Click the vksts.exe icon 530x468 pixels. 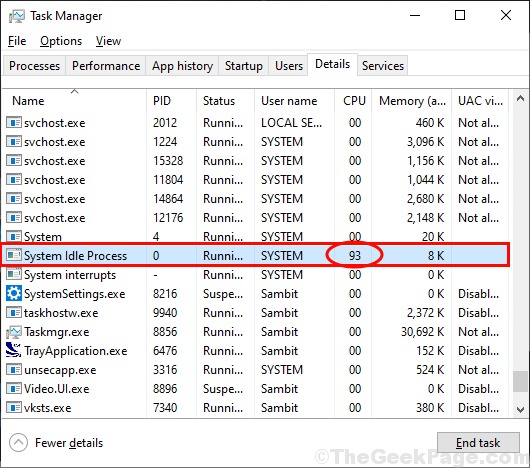coord(14,408)
